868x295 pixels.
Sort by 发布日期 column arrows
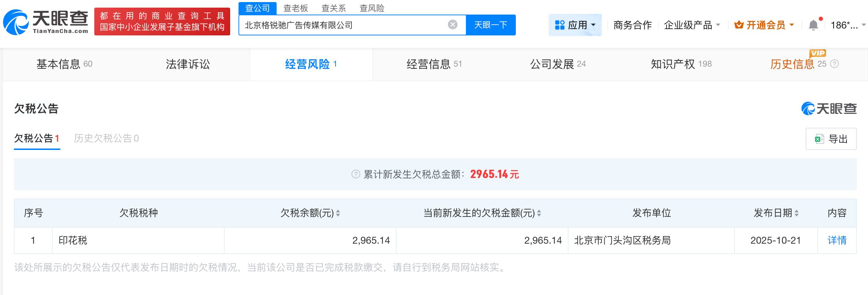[797, 213]
